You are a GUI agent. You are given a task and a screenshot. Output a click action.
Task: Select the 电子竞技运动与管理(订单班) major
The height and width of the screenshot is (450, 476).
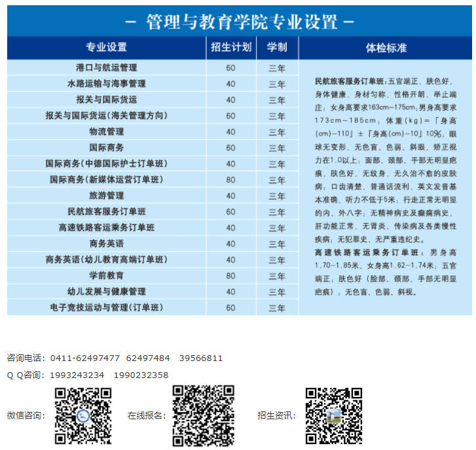click(107, 307)
